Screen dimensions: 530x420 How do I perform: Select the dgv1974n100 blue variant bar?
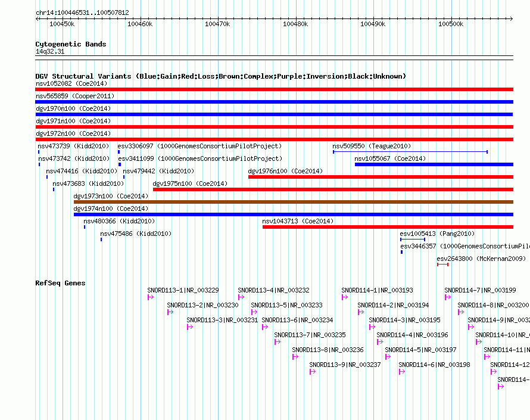pos(294,214)
